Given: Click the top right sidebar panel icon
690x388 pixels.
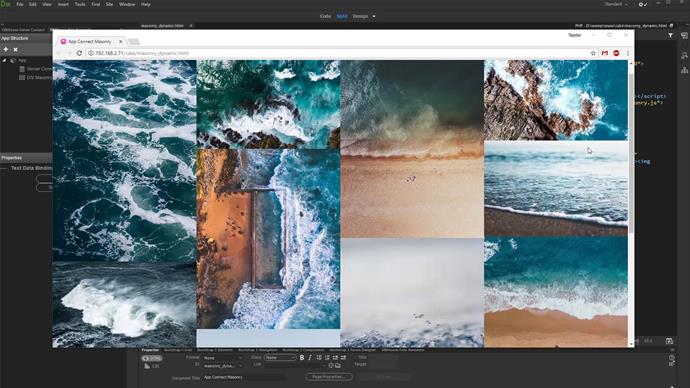Looking at the screenshot, I should pos(684,36).
